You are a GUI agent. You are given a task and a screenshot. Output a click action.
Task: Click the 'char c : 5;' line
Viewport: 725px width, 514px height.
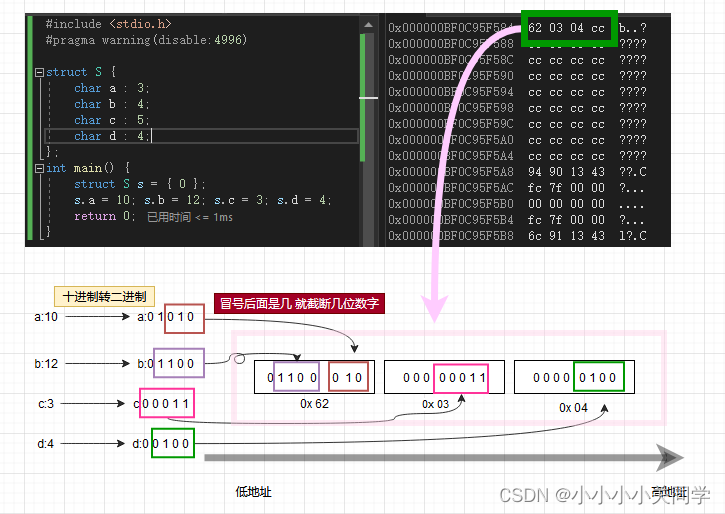[x=111, y=120]
